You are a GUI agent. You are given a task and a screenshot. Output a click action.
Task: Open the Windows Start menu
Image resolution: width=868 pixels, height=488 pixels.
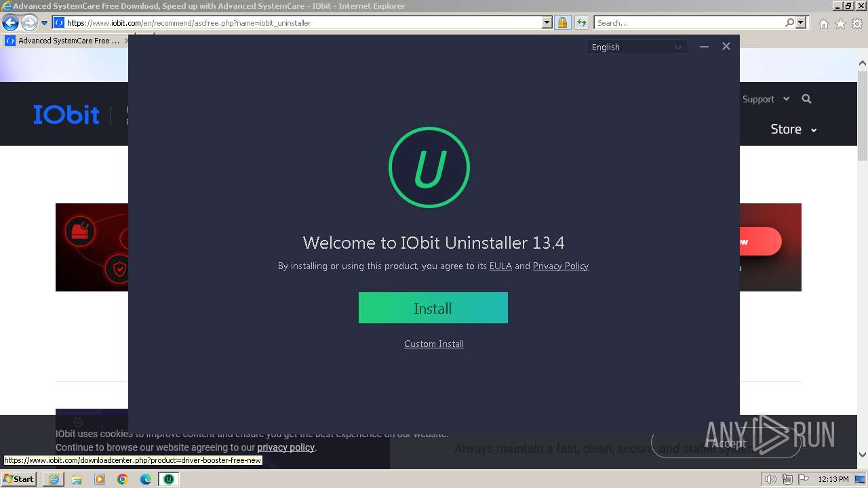[18, 479]
